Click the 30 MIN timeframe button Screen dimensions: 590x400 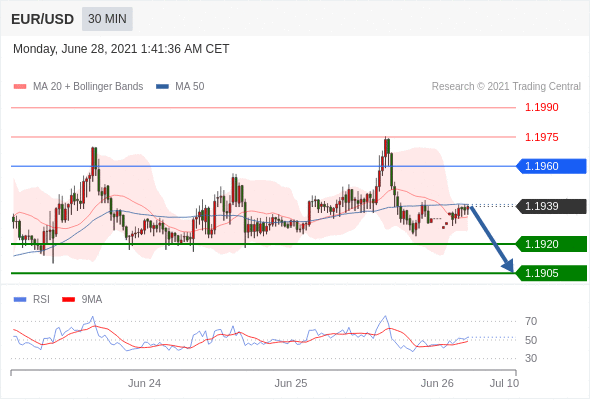pos(107,18)
